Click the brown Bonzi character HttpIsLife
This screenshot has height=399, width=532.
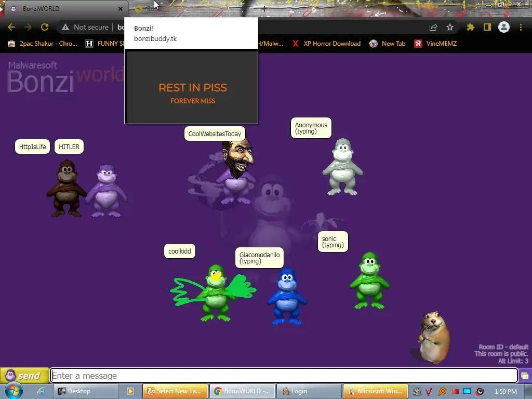pyautogui.click(x=66, y=188)
